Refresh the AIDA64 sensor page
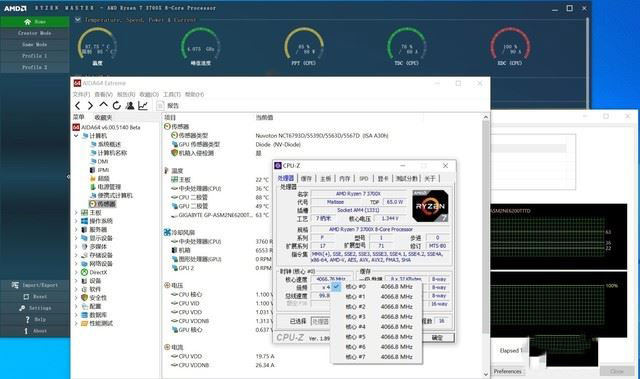The width and height of the screenshot is (640, 379). tap(117, 106)
